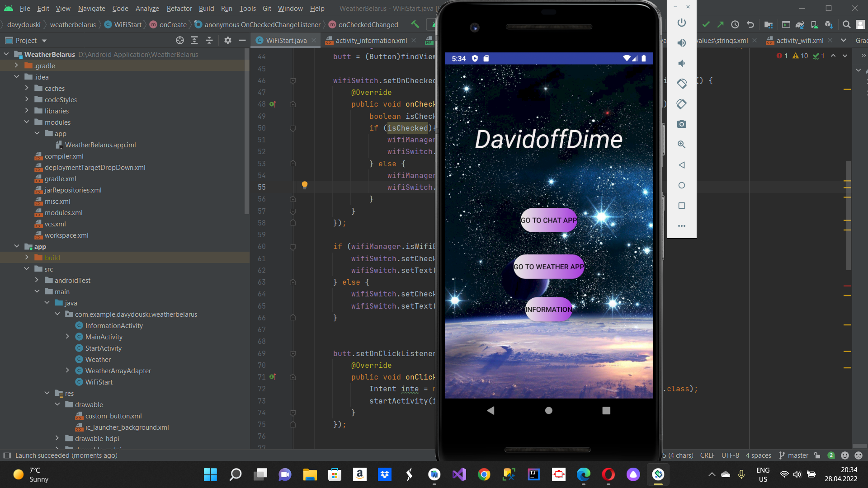
Task: Expand the build folder node
Action: (27, 258)
